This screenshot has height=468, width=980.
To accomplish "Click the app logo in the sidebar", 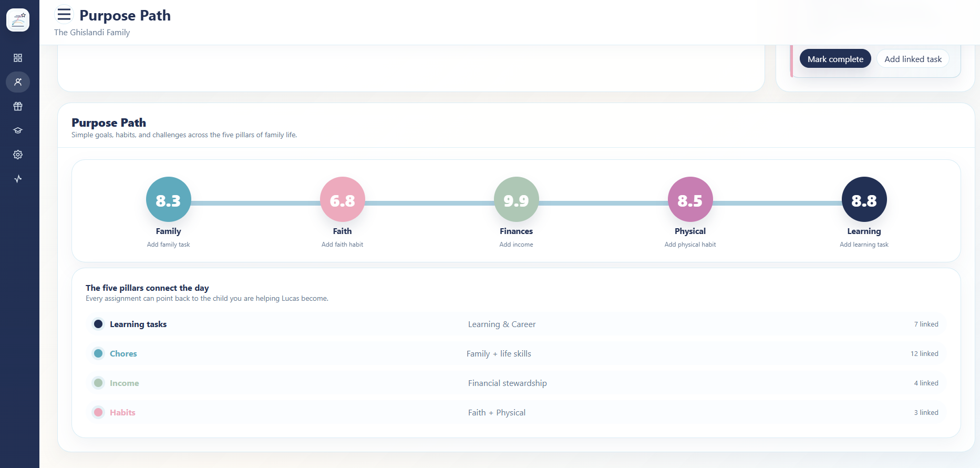I will coord(18,20).
